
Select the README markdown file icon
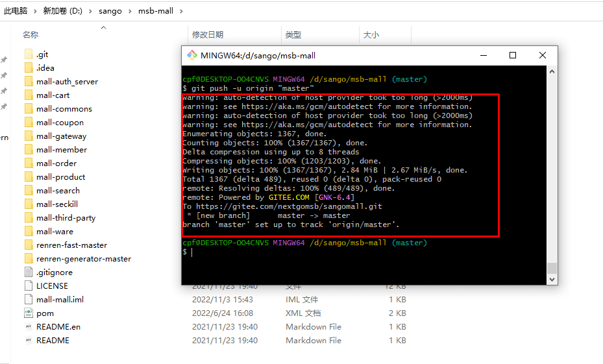coord(29,341)
